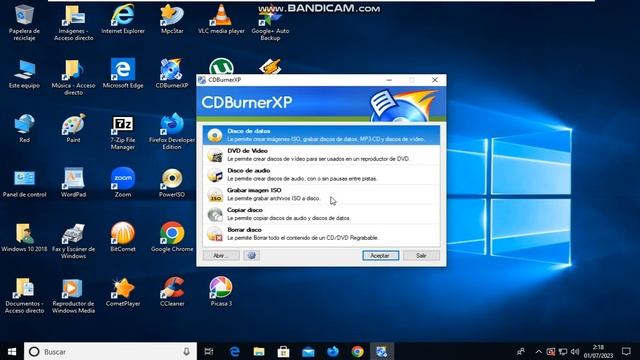Open Imágenes - Acceso directo shortcut
Screen dimensions: 640x360
pyautogui.click(x=73, y=22)
